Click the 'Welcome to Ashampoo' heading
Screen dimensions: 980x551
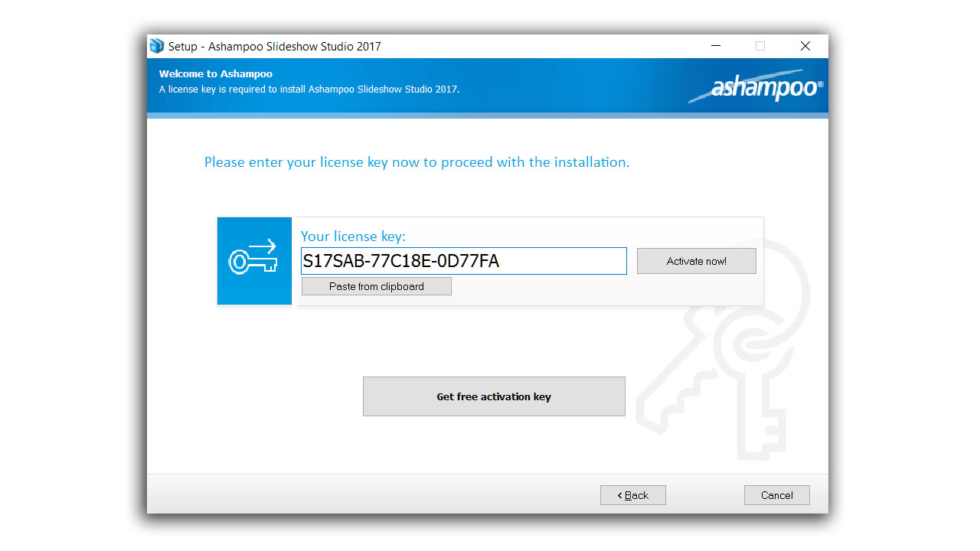tap(216, 74)
